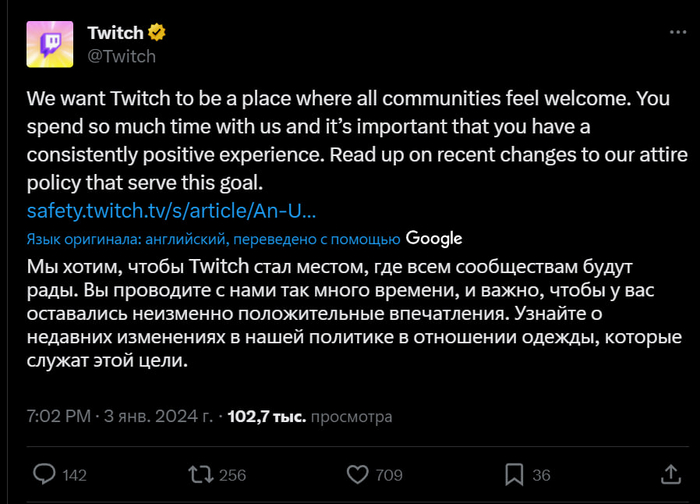The height and width of the screenshot is (504, 700).
Task: Click the Google translation logo
Action: 434,238
